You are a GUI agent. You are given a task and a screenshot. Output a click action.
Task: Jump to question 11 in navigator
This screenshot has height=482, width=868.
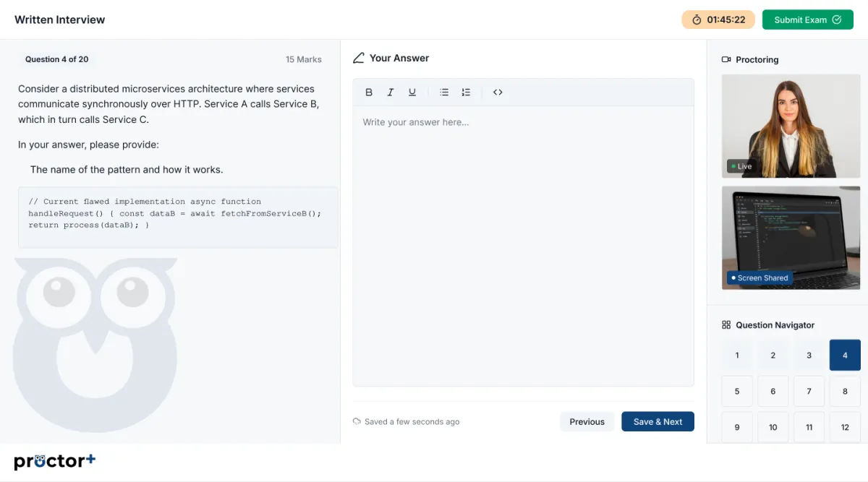tap(809, 427)
